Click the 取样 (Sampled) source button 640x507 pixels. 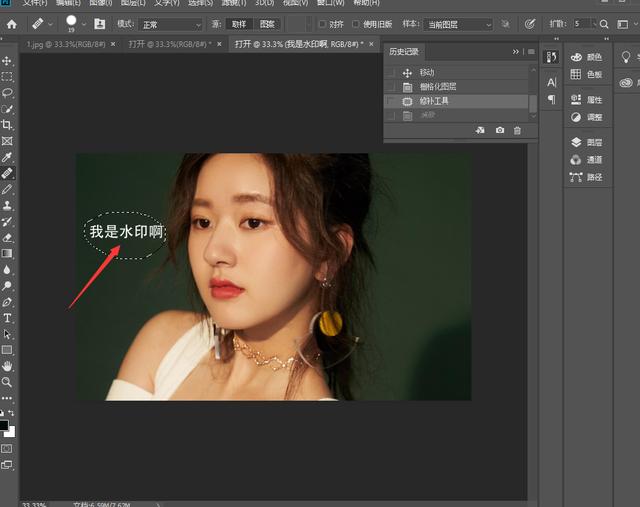tap(239, 24)
